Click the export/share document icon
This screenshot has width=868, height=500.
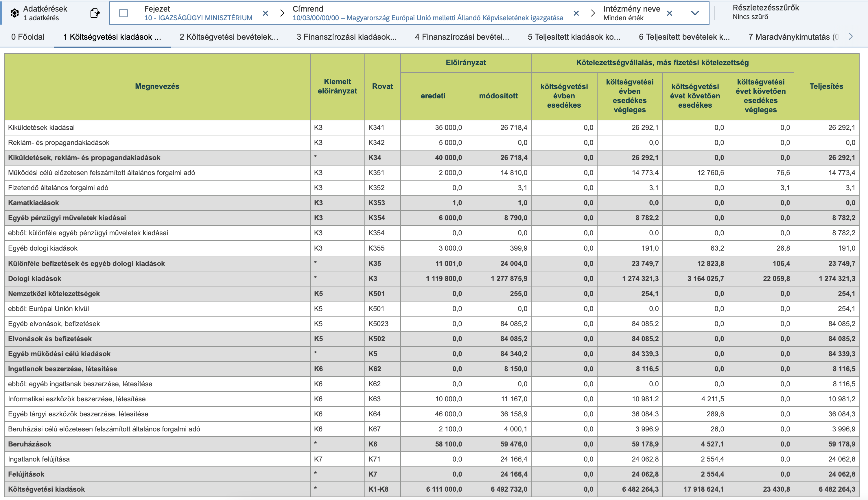tap(95, 13)
